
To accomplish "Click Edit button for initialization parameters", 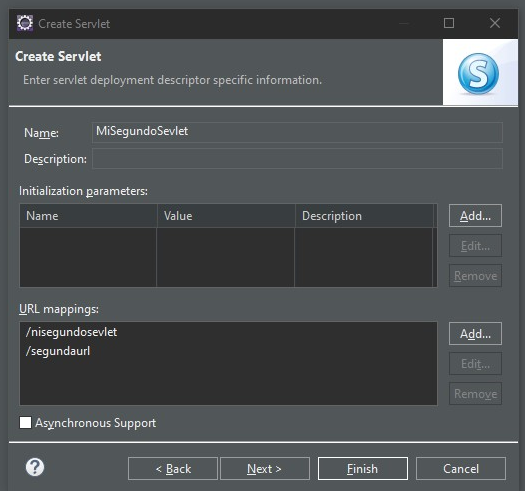I will coord(475,246).
